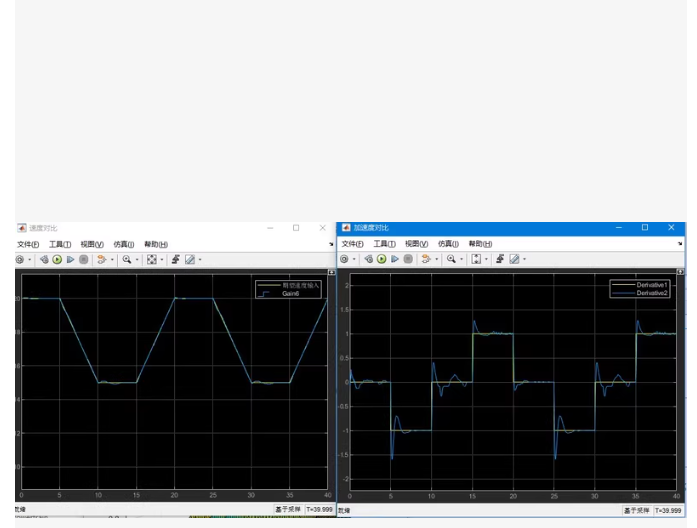Click step back button in 速度对比 scope
This screenshot has height=528, width=697.
point(44,260)
